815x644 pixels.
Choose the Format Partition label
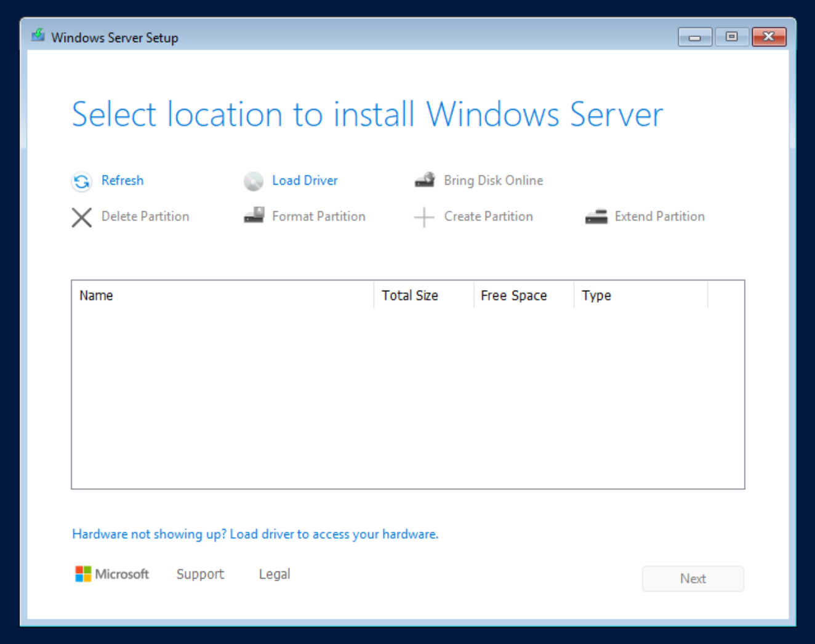coord(319,216)
